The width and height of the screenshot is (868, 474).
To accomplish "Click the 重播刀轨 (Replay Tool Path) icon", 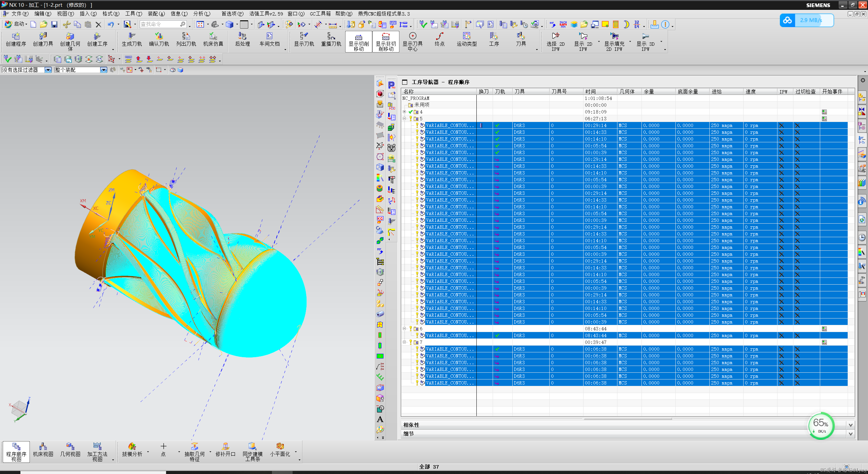I will (331, 40).
